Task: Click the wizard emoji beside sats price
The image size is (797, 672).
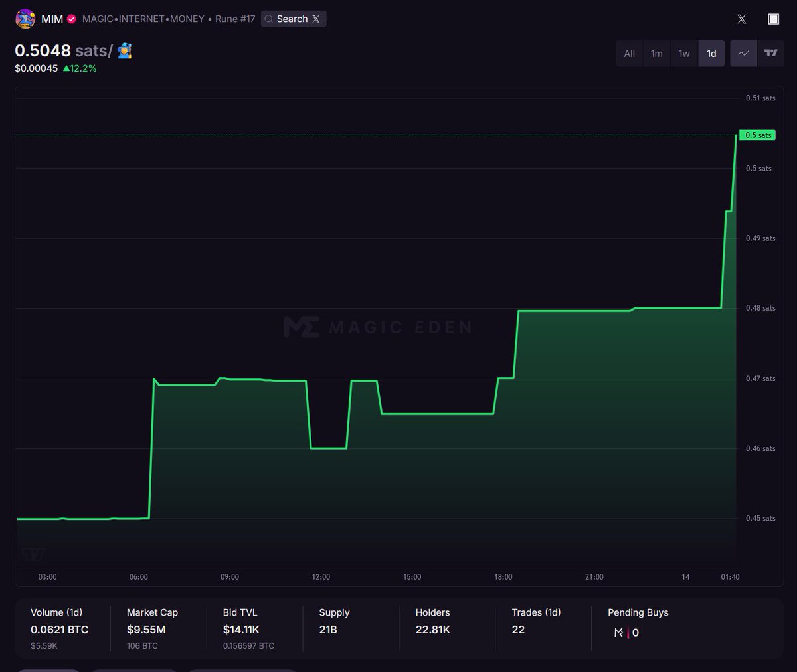Action: (x=125, y=50)
